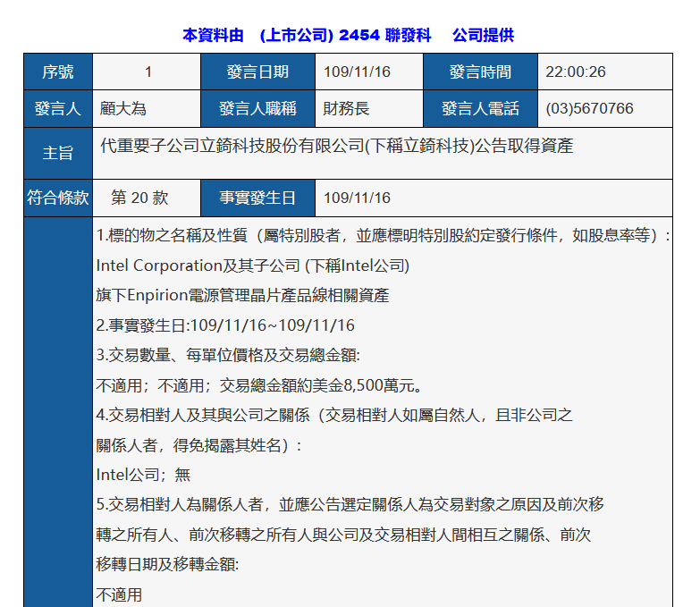Click the occurrence date '109/11/16' beside 事實發生日
The width and height of the screenshot is (700, 607).
(357, 198)
